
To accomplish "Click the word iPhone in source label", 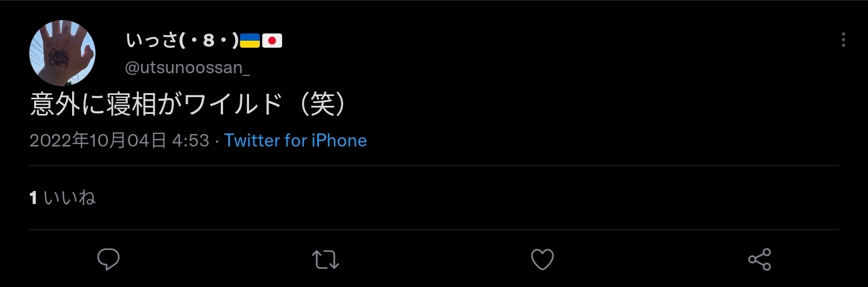I will 339,141.
